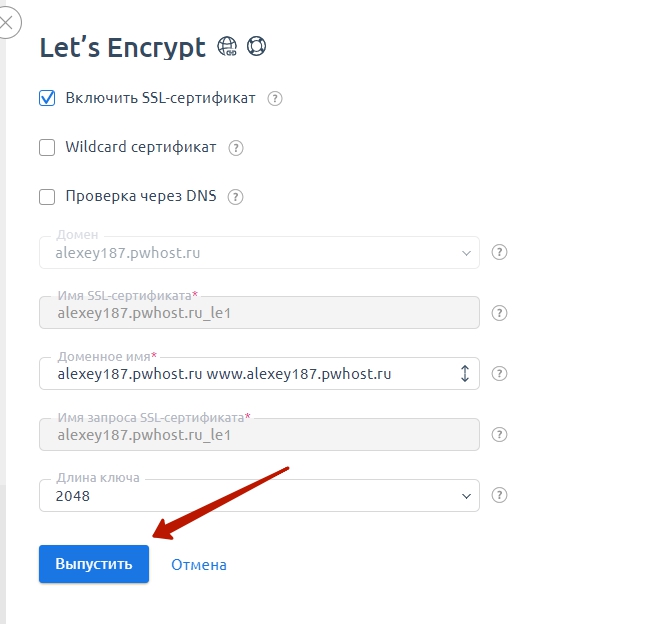This screenshot has width=662, height=624.
Task: Expand the Доменное имя field with arrows icon
Action: coord(465,374)
